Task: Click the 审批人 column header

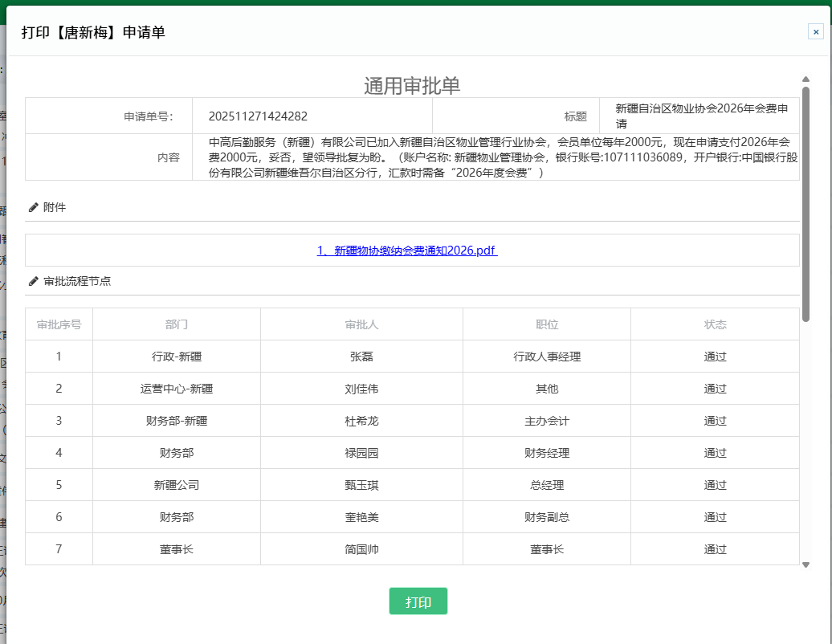Action: (361, 324)
